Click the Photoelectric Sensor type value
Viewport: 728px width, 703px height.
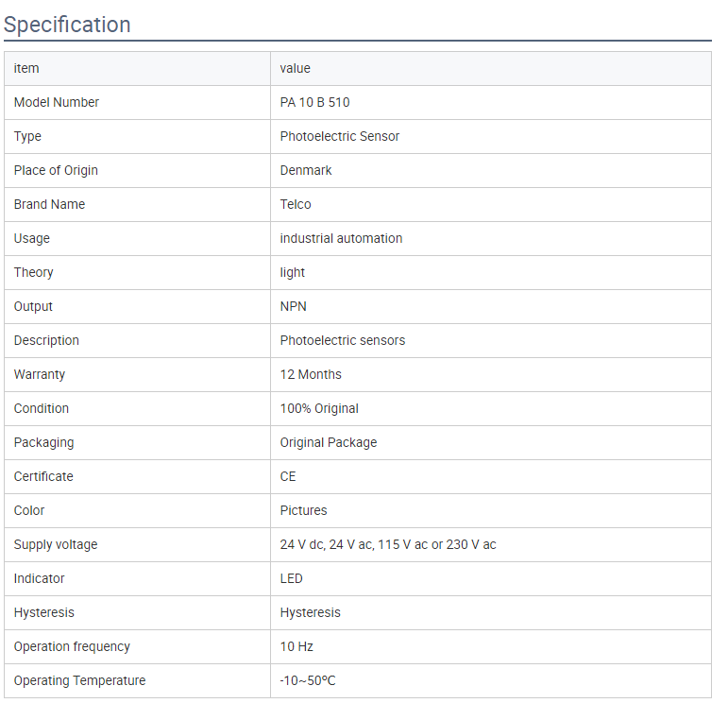tap(339, 136)
